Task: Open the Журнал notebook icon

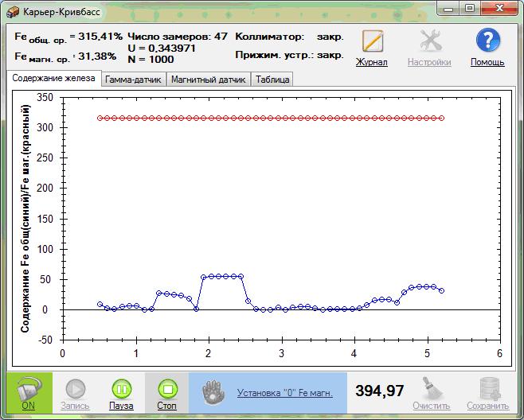Action: tap(373, 41)
